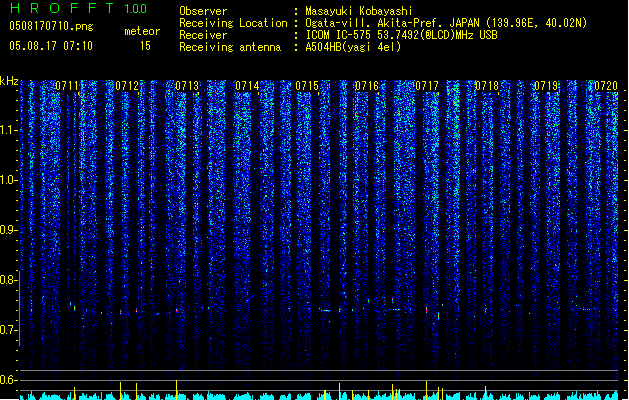
Task: Click observer name Masayuki Kobayashi
Action: (359, 11)
